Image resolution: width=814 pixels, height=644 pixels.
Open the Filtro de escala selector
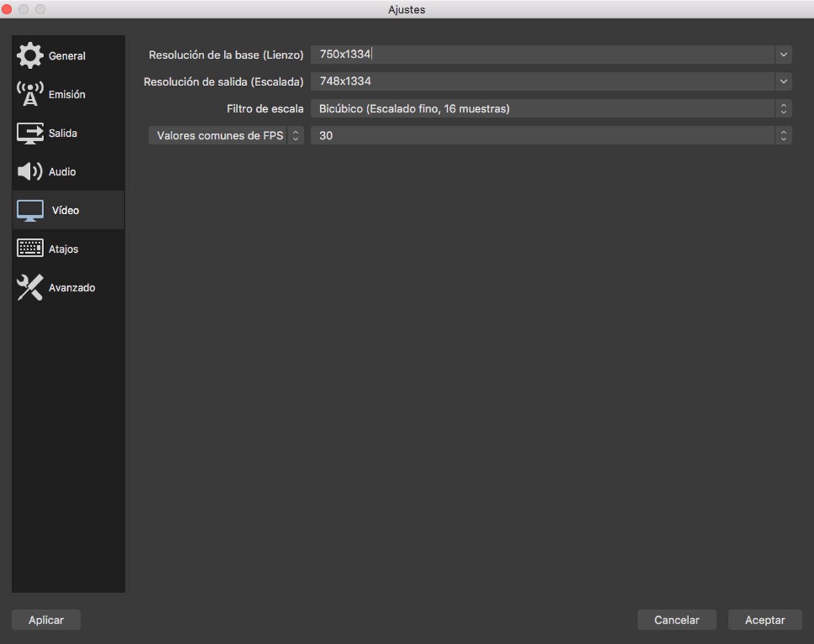click(550, 108)
